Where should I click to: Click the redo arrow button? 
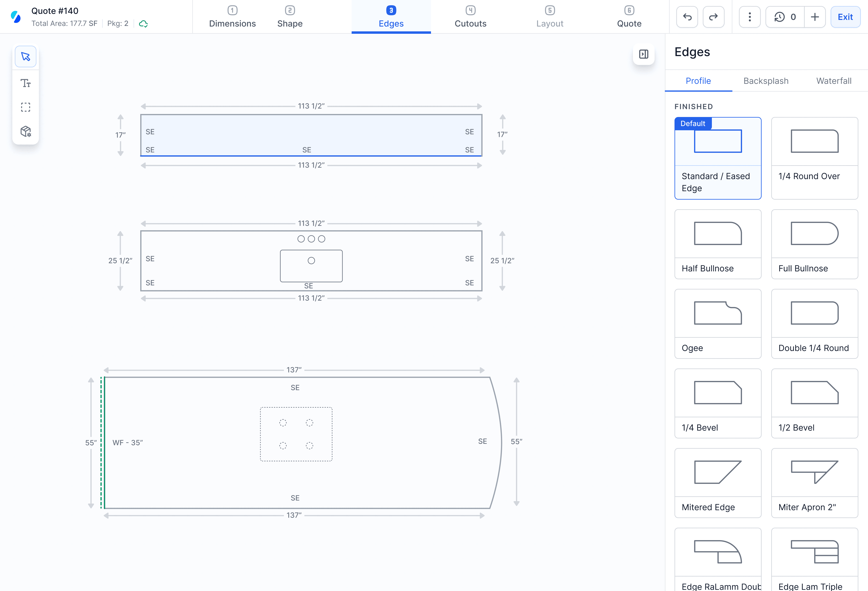[x=713, y=17]
